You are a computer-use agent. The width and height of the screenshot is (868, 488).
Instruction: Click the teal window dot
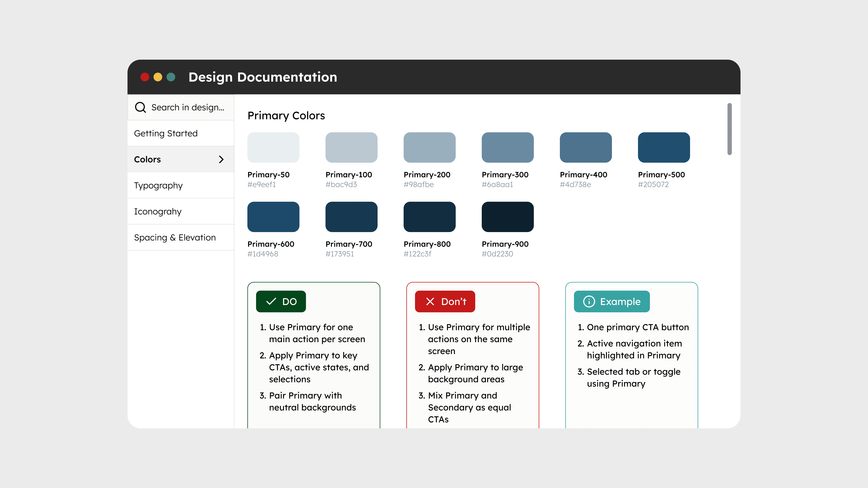coord(171,77)
